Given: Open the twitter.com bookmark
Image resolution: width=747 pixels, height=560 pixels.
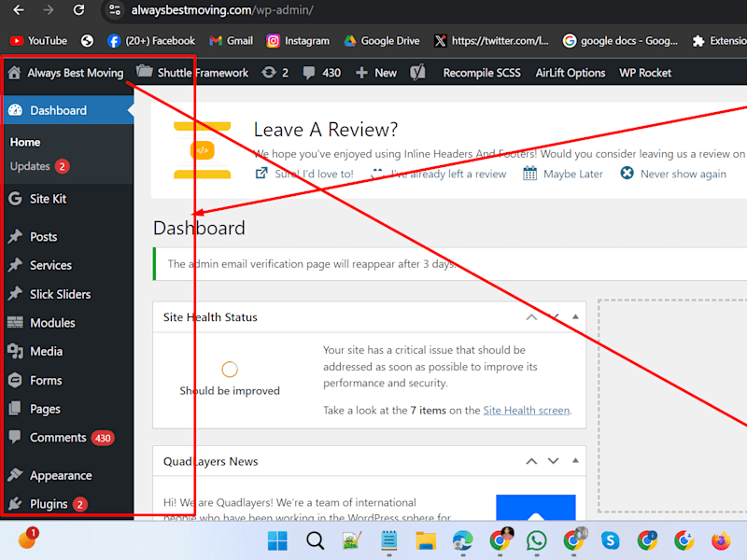Looking at the screenshot, I should click(491, 41).
